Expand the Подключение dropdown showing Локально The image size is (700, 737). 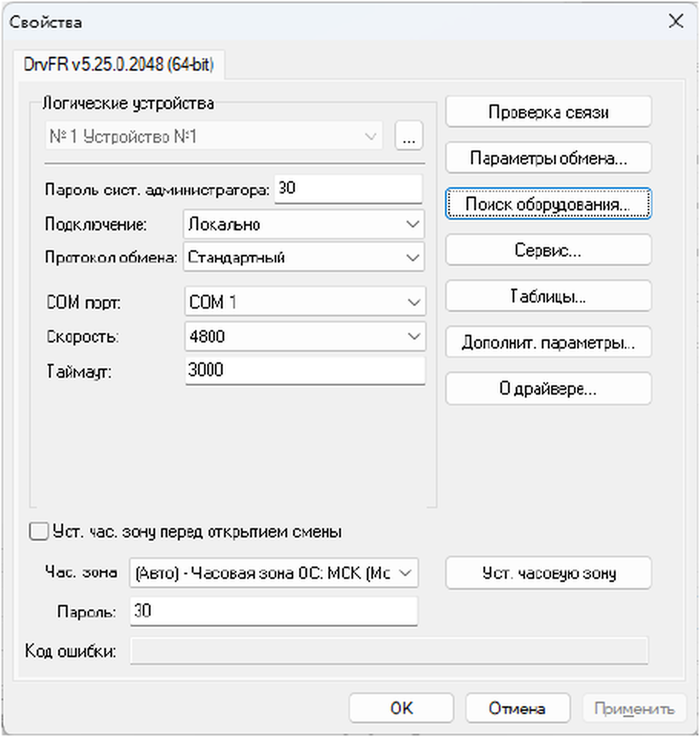(303, 224)
